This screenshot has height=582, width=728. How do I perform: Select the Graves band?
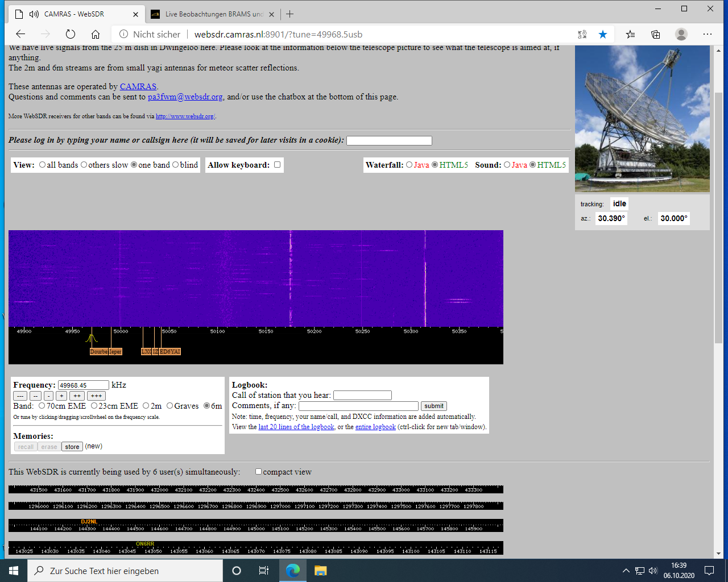pyautogui.click(x=169, y=406)
